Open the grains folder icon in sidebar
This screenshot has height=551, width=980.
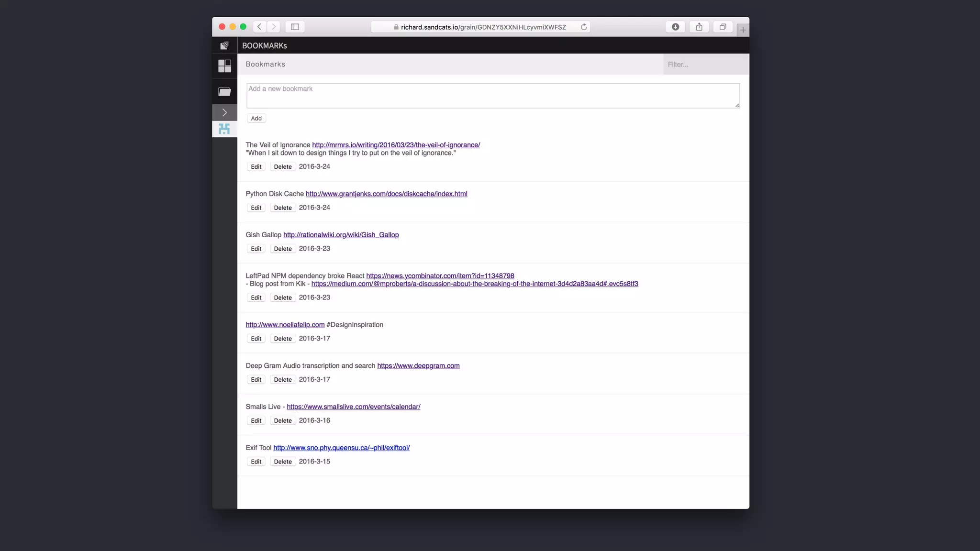click(x=224, y=91)
